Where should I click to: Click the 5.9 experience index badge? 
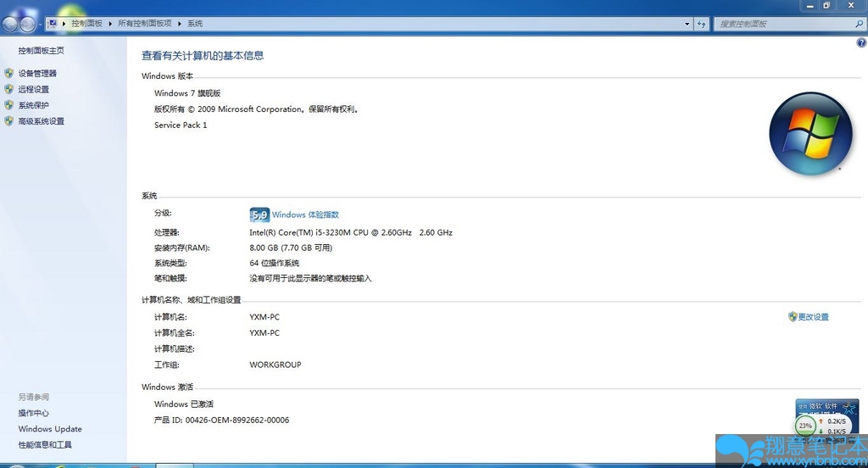(x=259, y=214)
